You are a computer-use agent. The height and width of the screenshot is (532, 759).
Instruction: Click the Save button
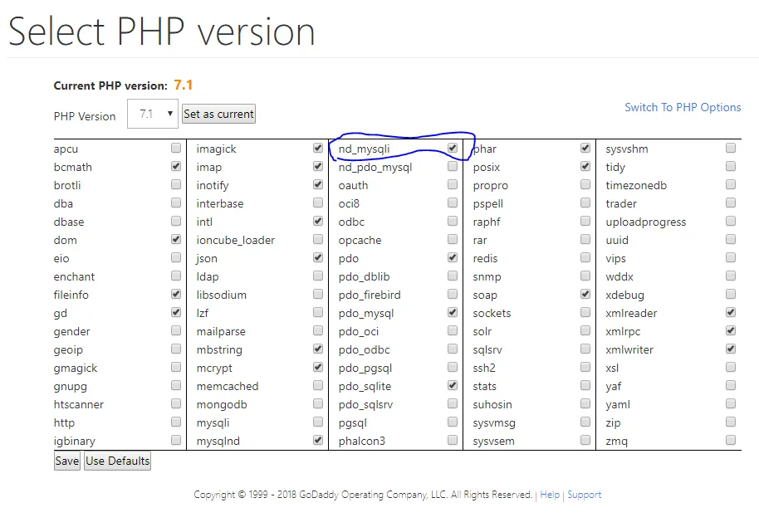[66, 461]
